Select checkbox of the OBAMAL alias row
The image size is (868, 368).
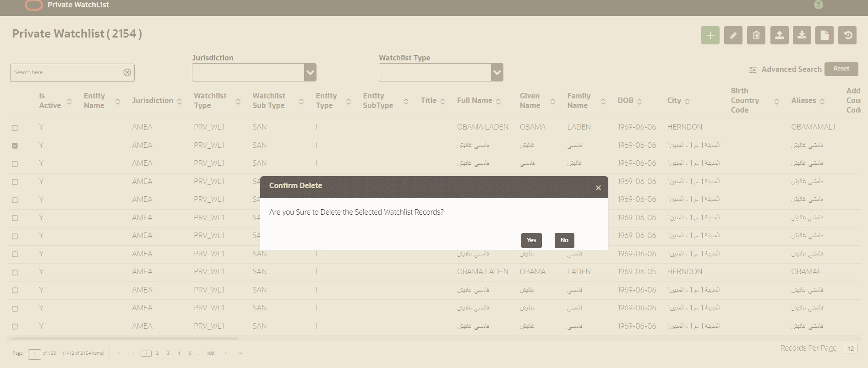point(15,272)
